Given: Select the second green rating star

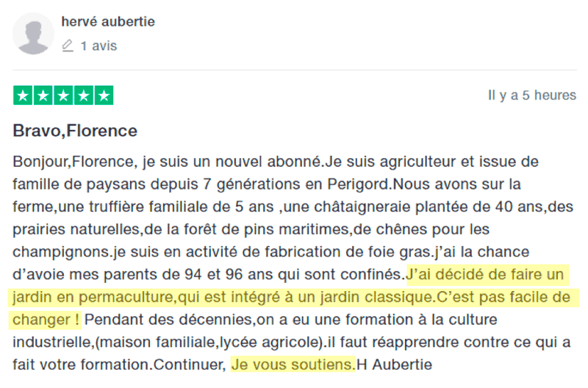Looking at the screenshot, I should coord(43,96).
